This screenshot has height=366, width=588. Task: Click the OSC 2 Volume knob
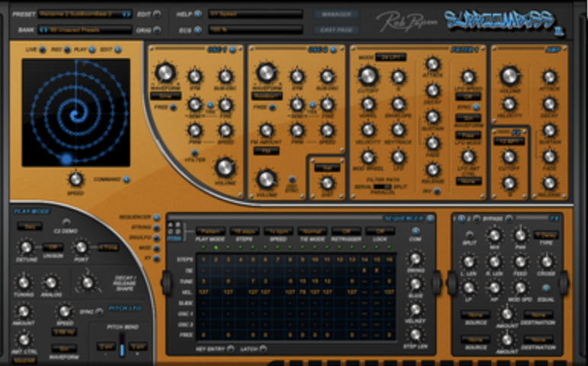tap(267, 179)
